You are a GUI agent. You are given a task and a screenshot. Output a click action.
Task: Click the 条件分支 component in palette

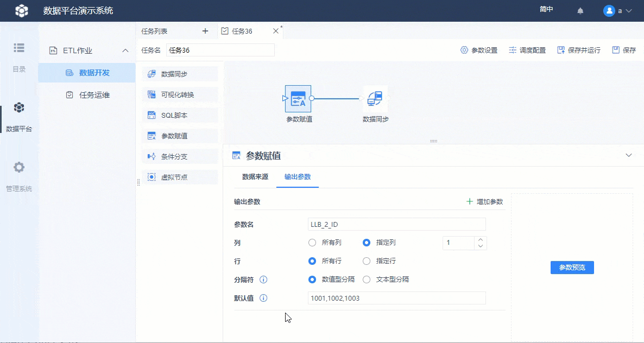[180, 156]
